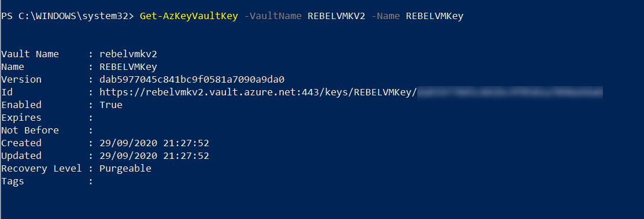Click the Not Before field label
This screenshot has height=219, width=644.
[x=30, y=130]
